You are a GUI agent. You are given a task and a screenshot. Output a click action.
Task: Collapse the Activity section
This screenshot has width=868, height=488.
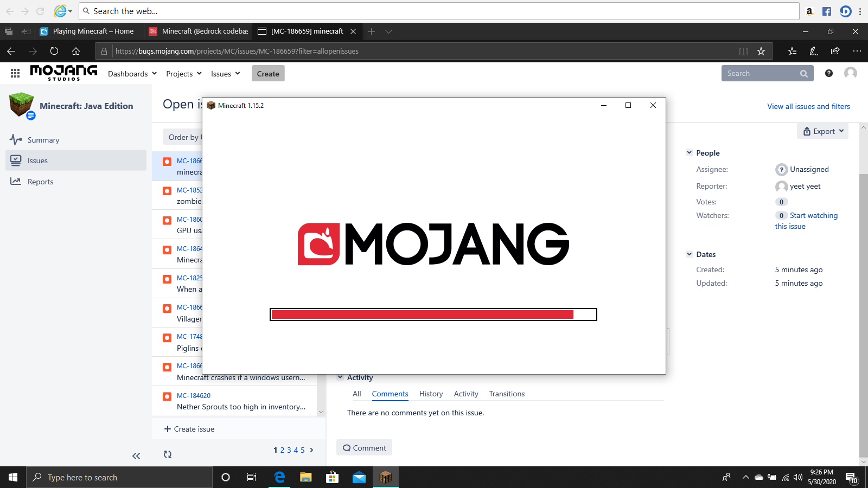[x=340, y=377]
